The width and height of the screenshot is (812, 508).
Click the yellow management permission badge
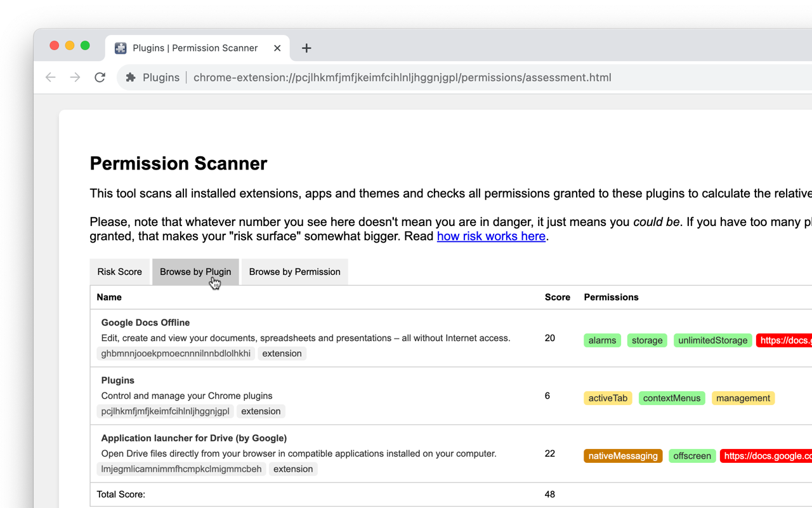pyautogui.click(x=743, y=398)
